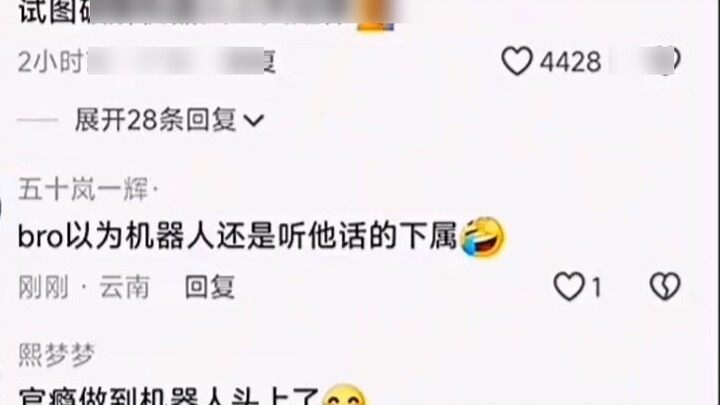Tap the laughing emoji after 下属
The height and width of the screenshot is (405, 720).
coord(482,236)
